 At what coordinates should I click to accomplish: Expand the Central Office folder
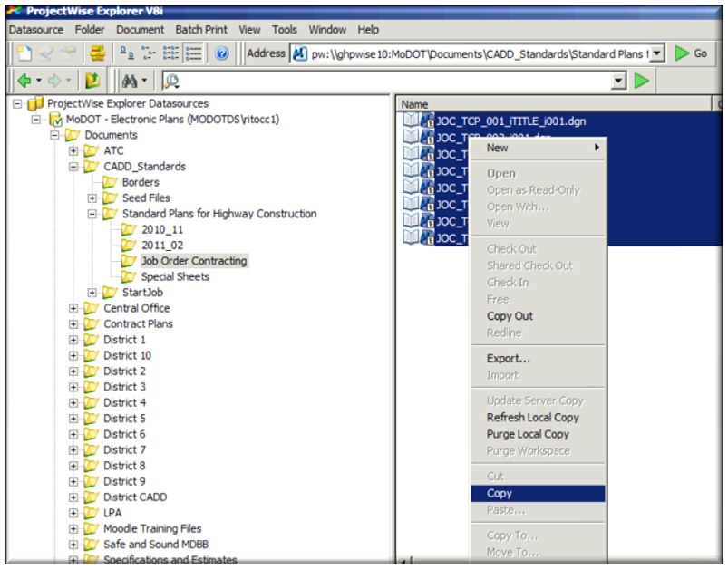coord(73,308)
